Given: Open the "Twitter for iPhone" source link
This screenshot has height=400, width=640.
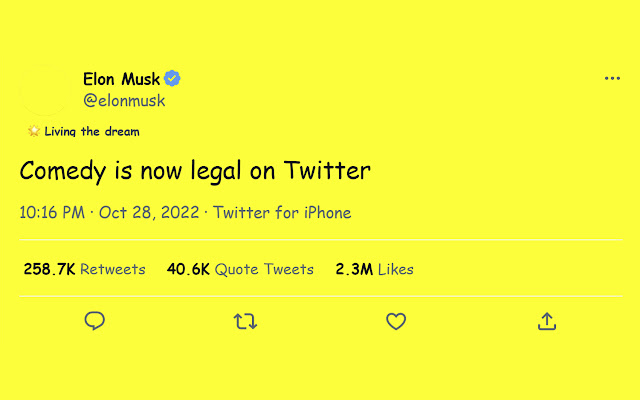Looking at the screenshot, I should point(282,213).
